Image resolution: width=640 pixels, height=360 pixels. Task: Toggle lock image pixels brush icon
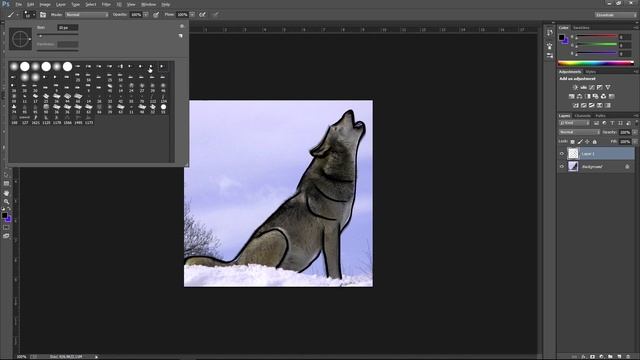pos(580,142)
